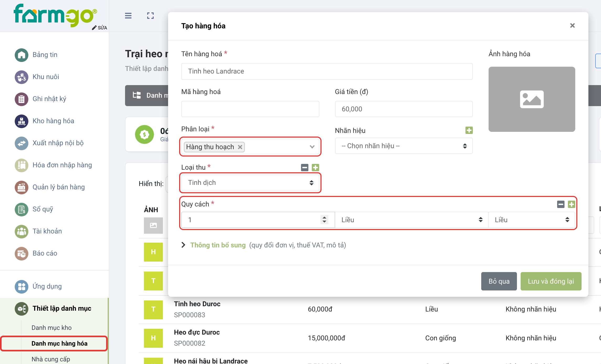Open Kho hàng hóa sidebar icon
The image size is (601, 364).
tap(22, 121)
